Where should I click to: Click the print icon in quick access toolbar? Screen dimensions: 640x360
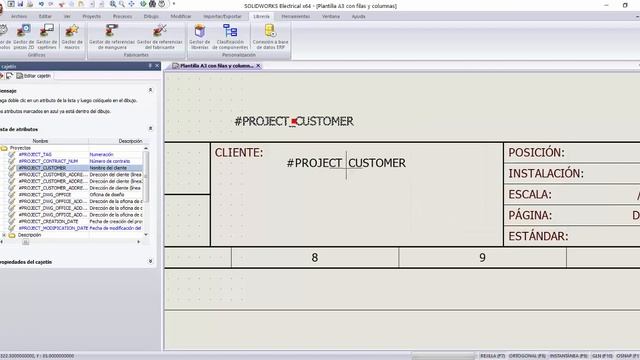30,4
